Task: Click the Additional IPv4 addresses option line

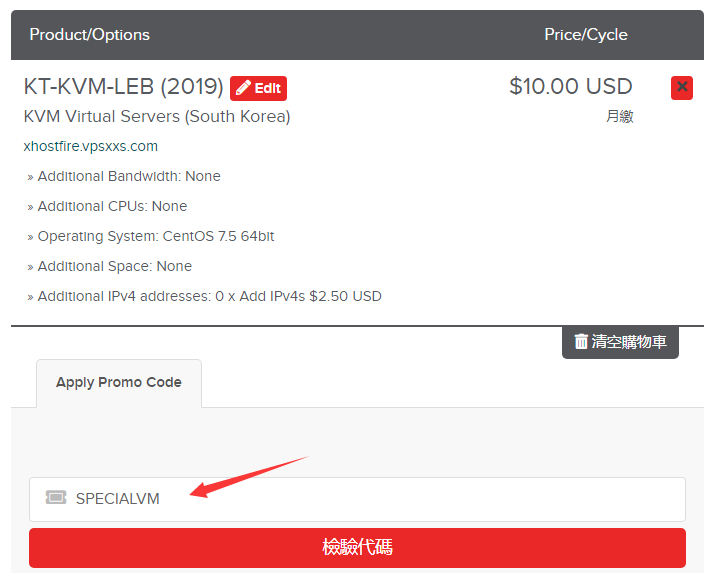Action: pos(204,296)
